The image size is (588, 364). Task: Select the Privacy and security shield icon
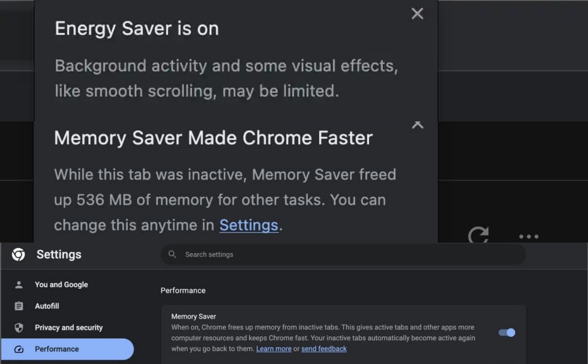pos(19,328)
